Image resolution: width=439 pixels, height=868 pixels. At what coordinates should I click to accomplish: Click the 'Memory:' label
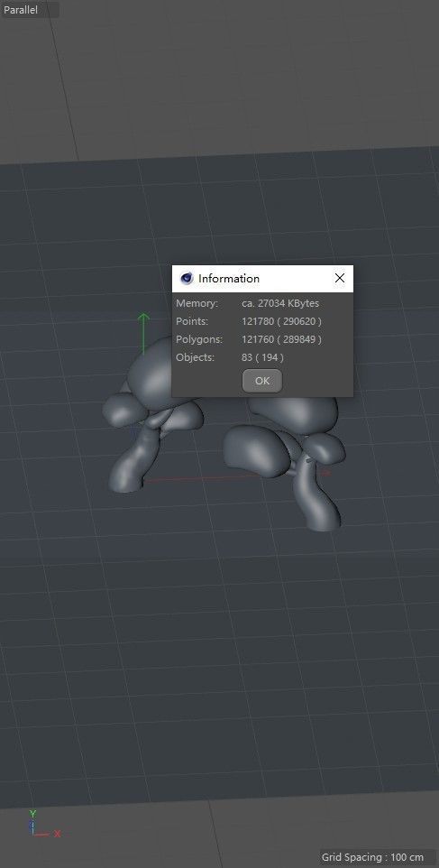point(197,303)
